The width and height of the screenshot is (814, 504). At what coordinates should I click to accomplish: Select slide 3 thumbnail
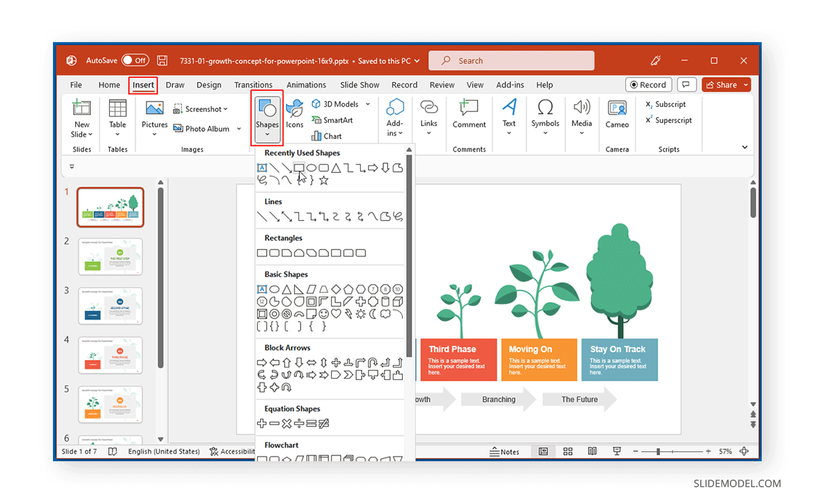[111, 306]
